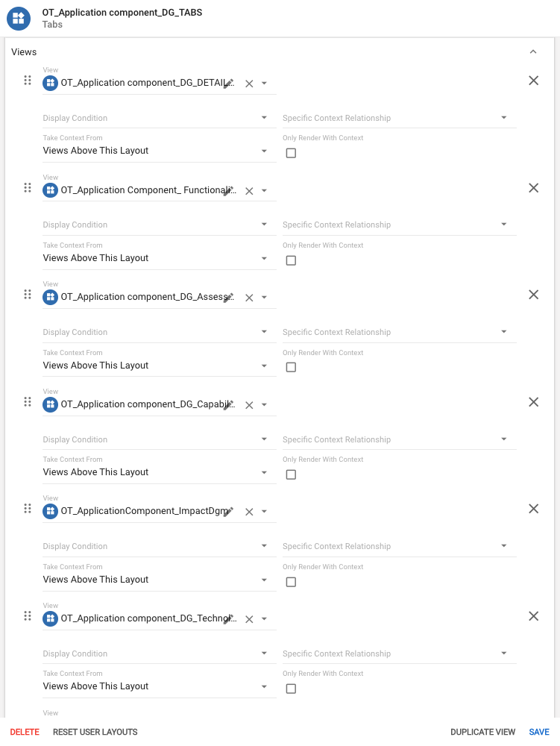The width and height of the screenshot is (560, 746).
Task: Click the DG_DETAIL row drag handle
Action: click(x=28, y=81)
